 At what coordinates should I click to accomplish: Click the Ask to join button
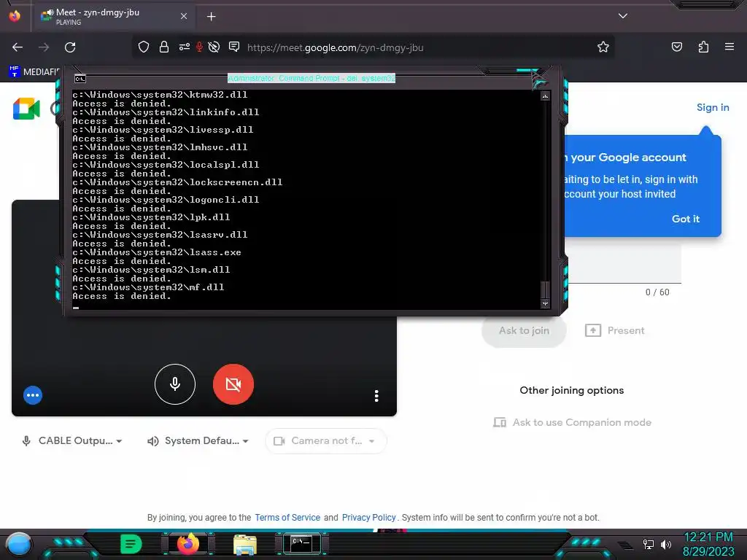(524, 330)
